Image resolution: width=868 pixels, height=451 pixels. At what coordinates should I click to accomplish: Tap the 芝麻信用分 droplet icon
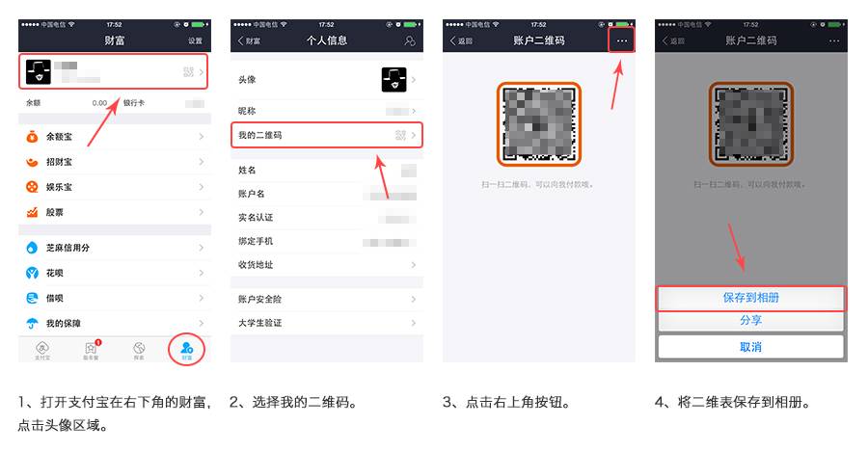pyautogui.click(x=32, y=248)
